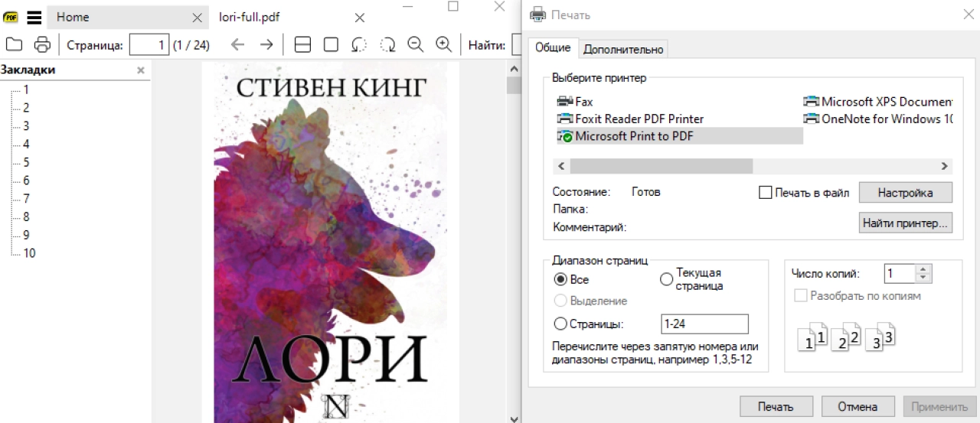980x423 pixels.
Task: Increase number of copies with up arrow
Action: click(x=923, y=269)
